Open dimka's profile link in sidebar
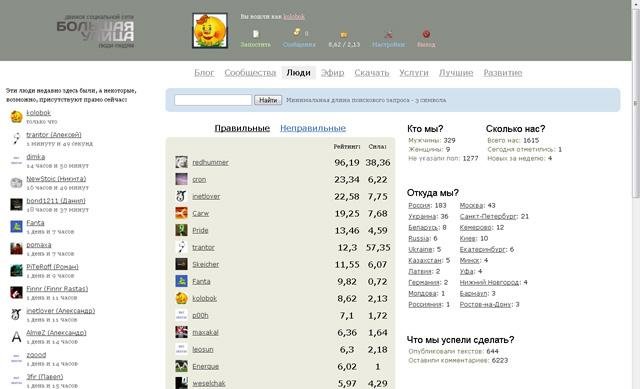This screenshot has height=389, width=640. [x=36, y=157]
